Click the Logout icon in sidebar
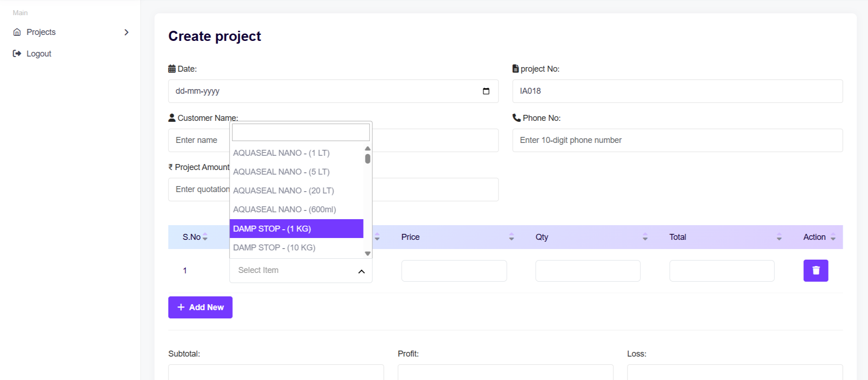Viewport: 868px width, 380px height. [x=17, y=54]
